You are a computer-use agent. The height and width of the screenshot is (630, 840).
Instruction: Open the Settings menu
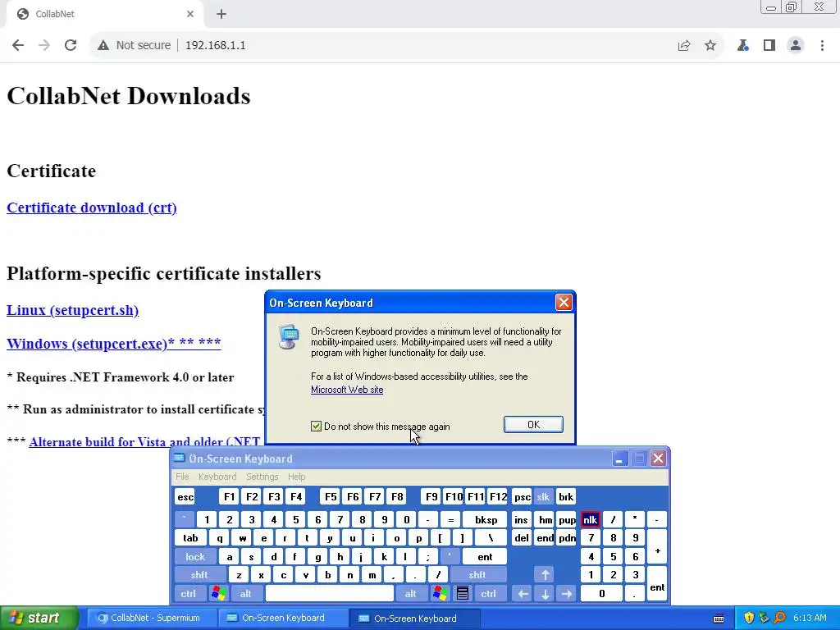(x=262, y=477)
